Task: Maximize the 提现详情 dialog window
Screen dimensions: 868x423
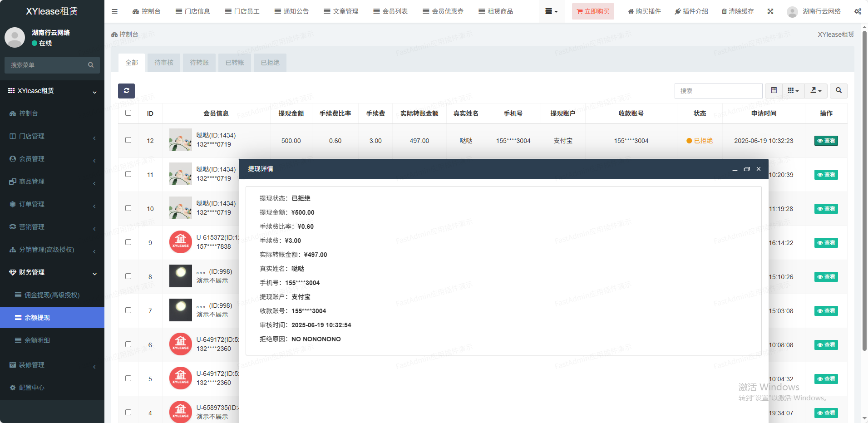Action: 746,169
